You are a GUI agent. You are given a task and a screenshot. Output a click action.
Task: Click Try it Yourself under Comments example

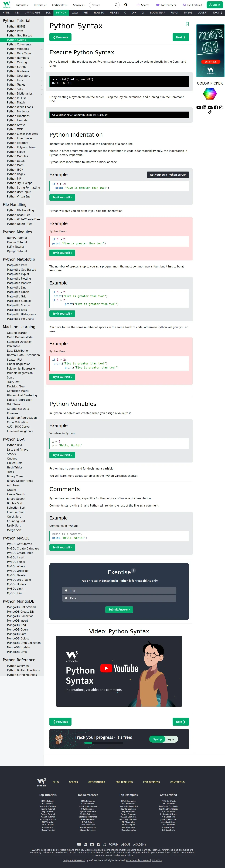click(x=62, y=548)
